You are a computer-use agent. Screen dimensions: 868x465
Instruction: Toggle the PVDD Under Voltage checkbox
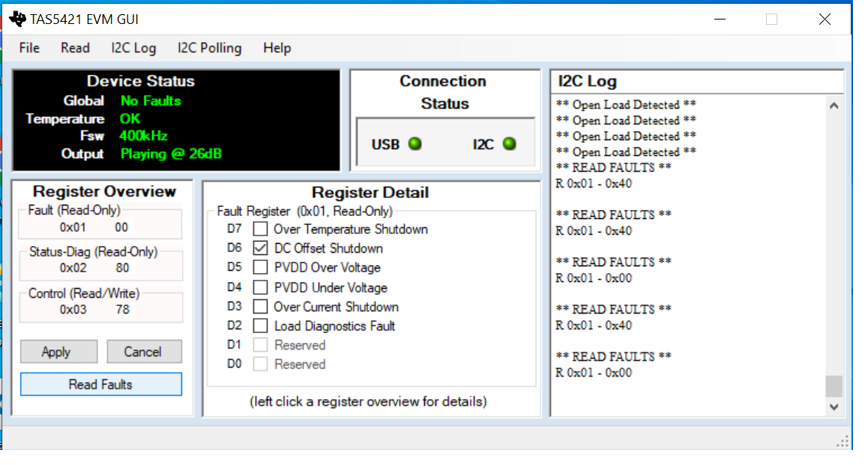260,287
